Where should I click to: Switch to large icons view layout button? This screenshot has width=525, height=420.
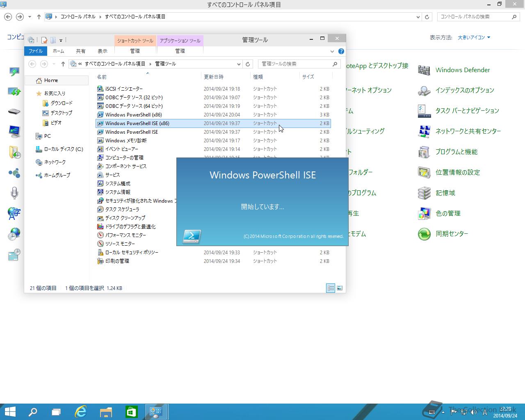tap(340, 288)
